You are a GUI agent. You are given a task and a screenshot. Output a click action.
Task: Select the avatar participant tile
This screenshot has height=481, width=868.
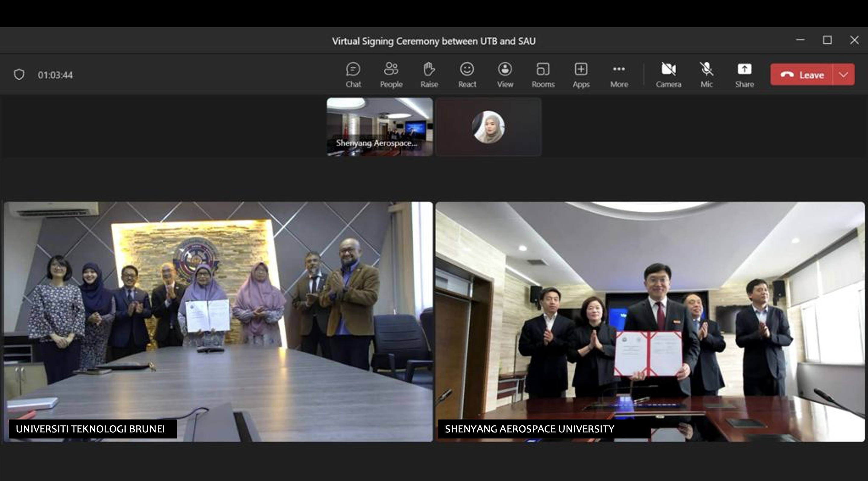pos(488,127)
